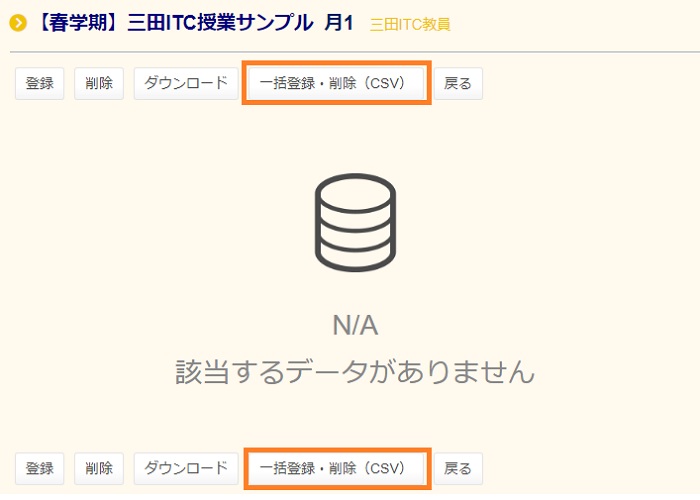Click the 三田ITC教員 instructor name

pos(410,24)
